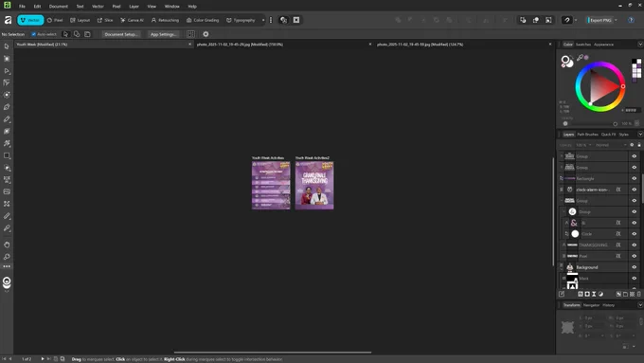644x363 pixels.
Task: Switch to the Pixel studio
Action: point(55,20)
